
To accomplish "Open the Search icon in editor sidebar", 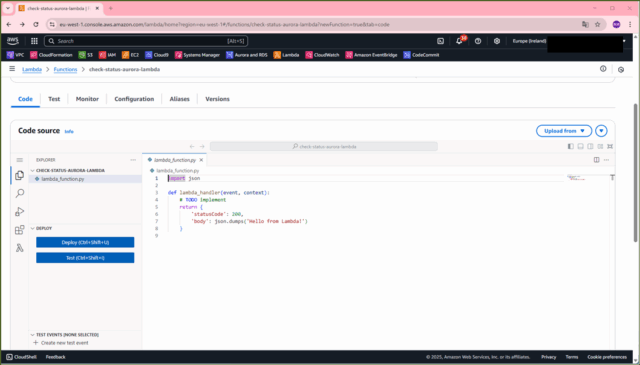I will pos(19,193).
